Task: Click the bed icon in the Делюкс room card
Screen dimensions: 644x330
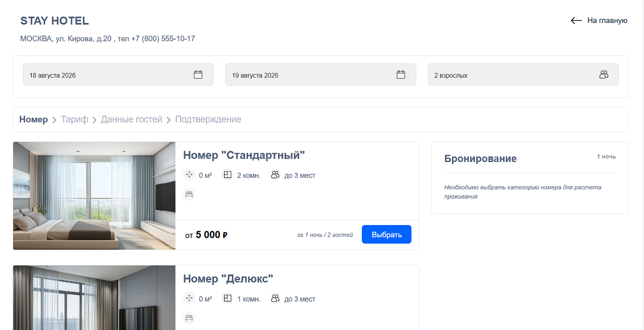Action: pos(189,318)
